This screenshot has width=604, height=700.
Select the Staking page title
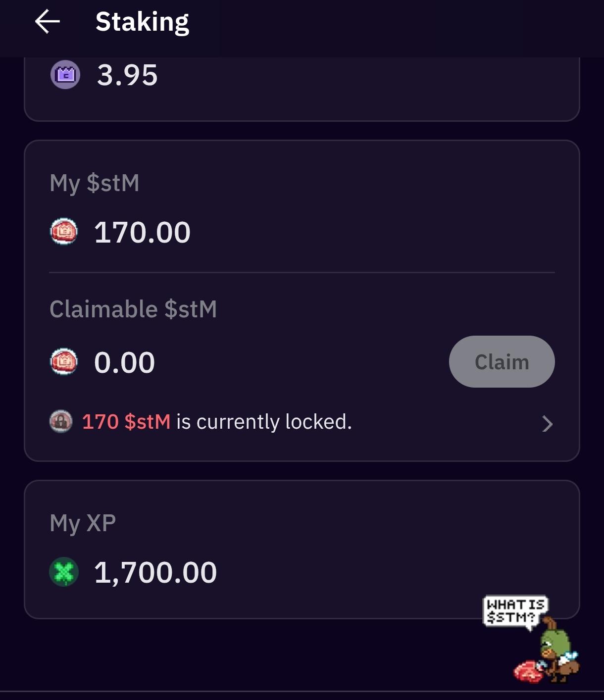[x=142, y=22]
